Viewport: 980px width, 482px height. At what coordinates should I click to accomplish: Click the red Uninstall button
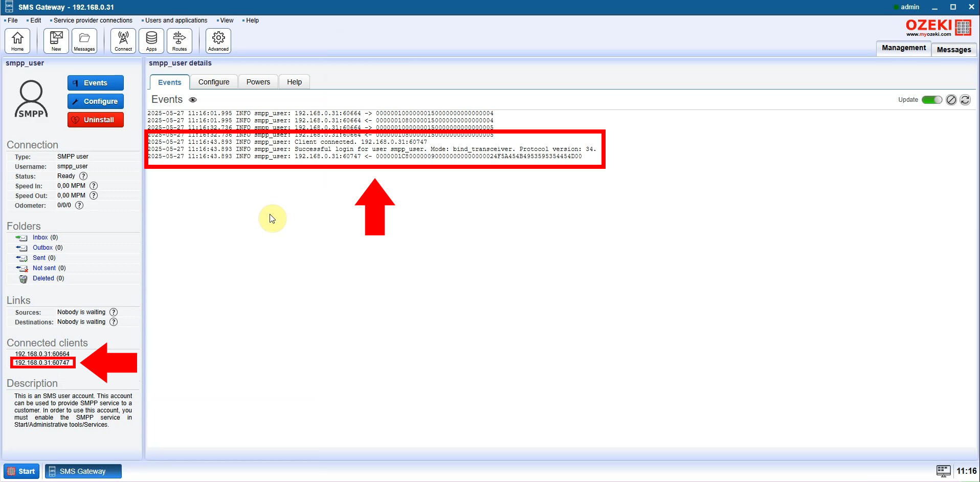96,120
